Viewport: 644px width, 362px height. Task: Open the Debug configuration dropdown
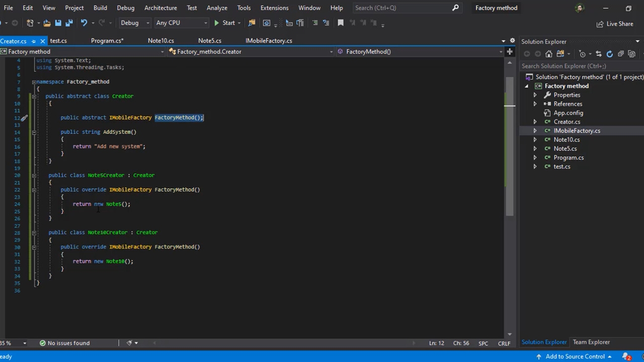[134, 23]
